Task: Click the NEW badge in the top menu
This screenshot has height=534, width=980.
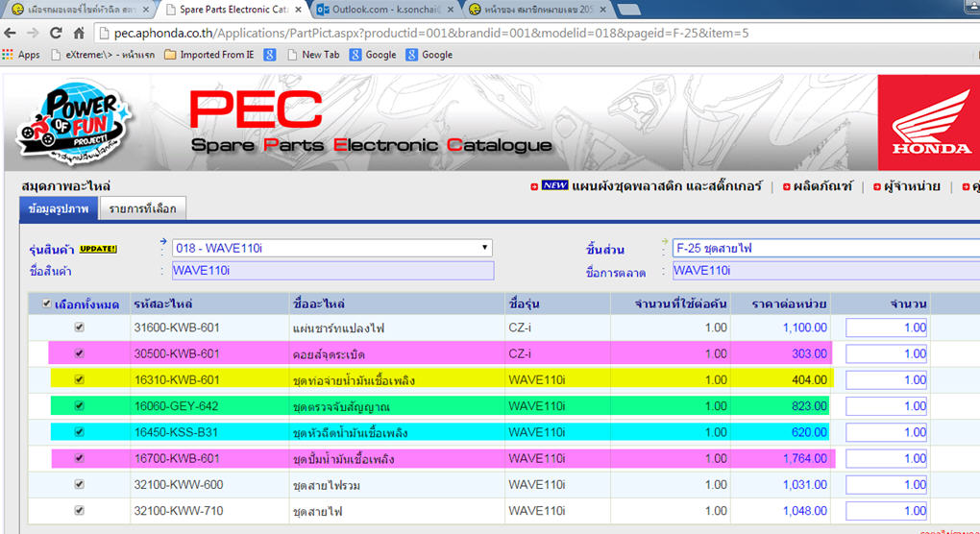Action: pos(554,185)
